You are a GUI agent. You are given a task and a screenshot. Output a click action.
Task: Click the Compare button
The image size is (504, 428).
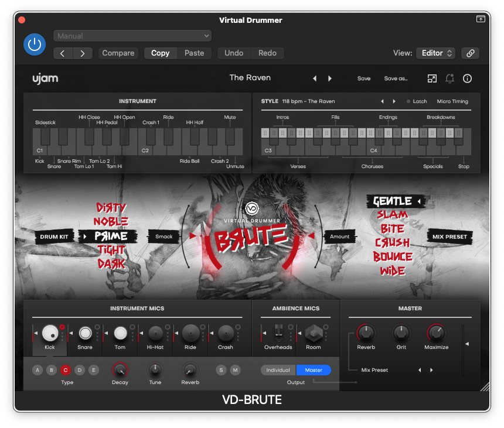tap(118, 53)
